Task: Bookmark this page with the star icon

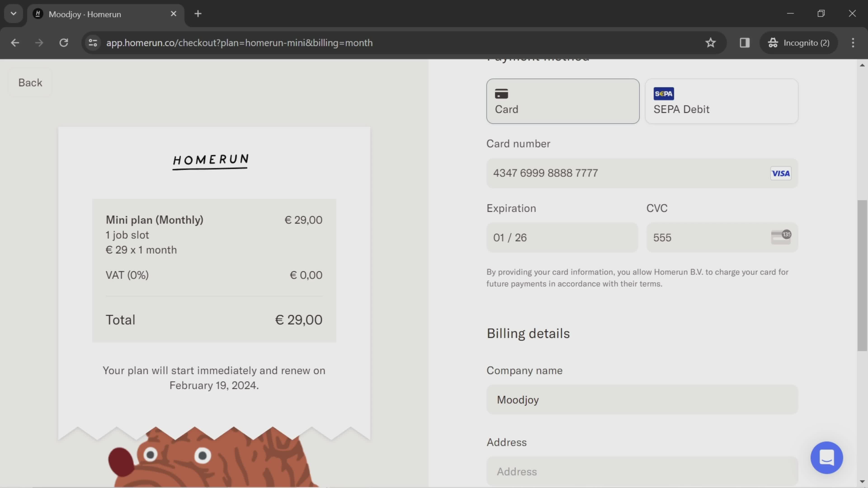Action: tap(710, 43)
